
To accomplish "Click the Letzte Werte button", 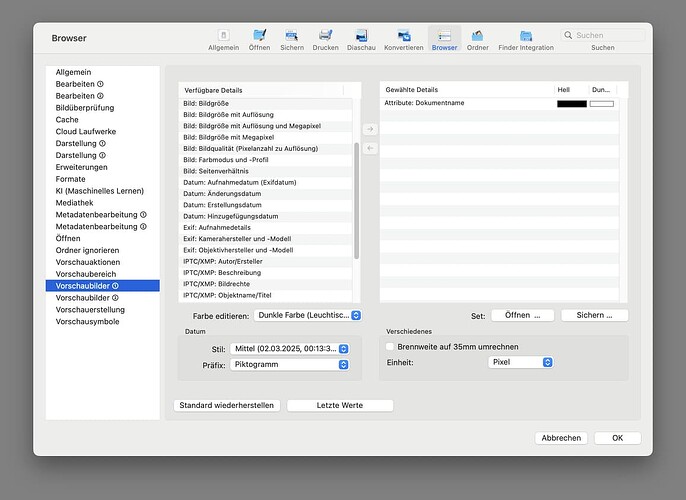I will coord(340,406).
